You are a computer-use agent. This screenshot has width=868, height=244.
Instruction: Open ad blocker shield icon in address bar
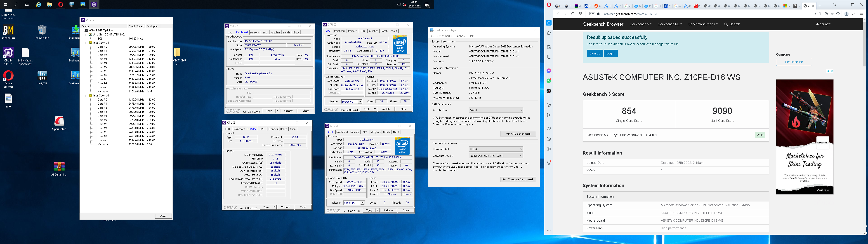click(x=826, y=14)
